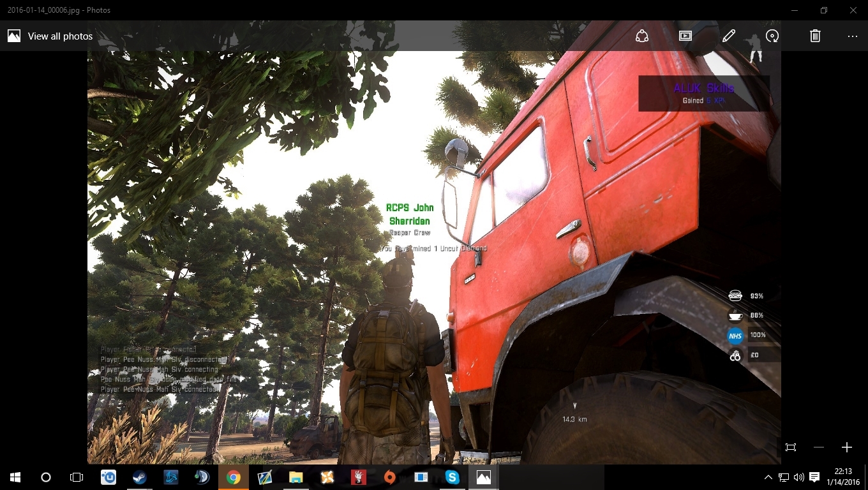868x490 pixels.
Task: Open the red skeletal-hand taskbar app
Action: click(358, 477)
